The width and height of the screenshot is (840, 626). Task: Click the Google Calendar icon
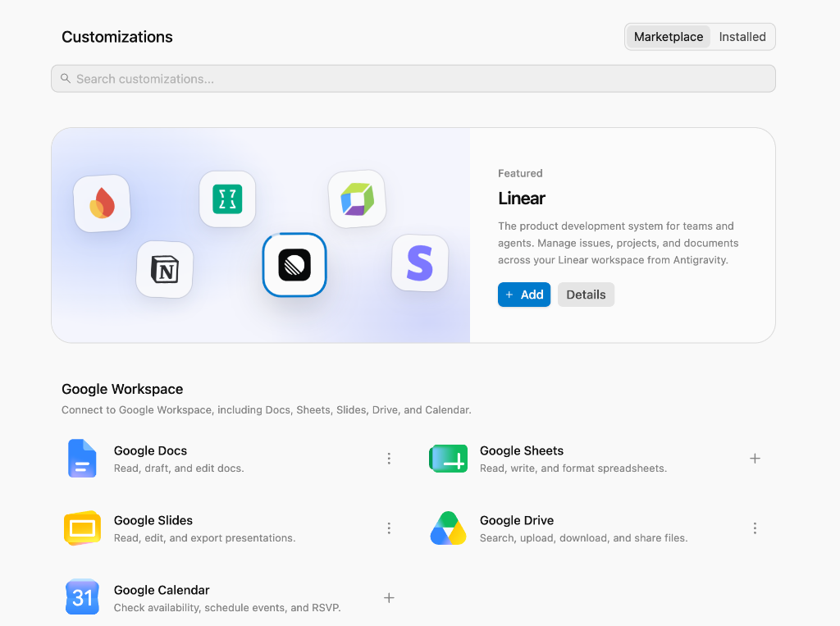(x=83, y=596)
